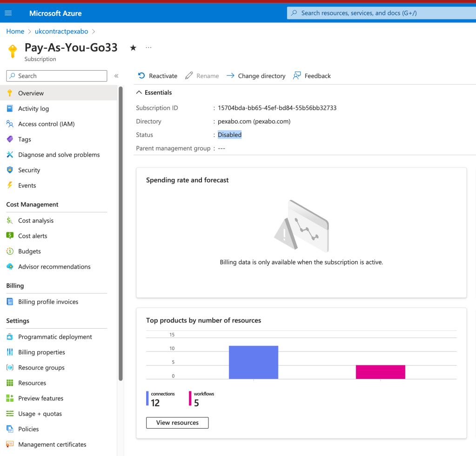
Task: Open the Security menu item
Action: tap(58, 170)
